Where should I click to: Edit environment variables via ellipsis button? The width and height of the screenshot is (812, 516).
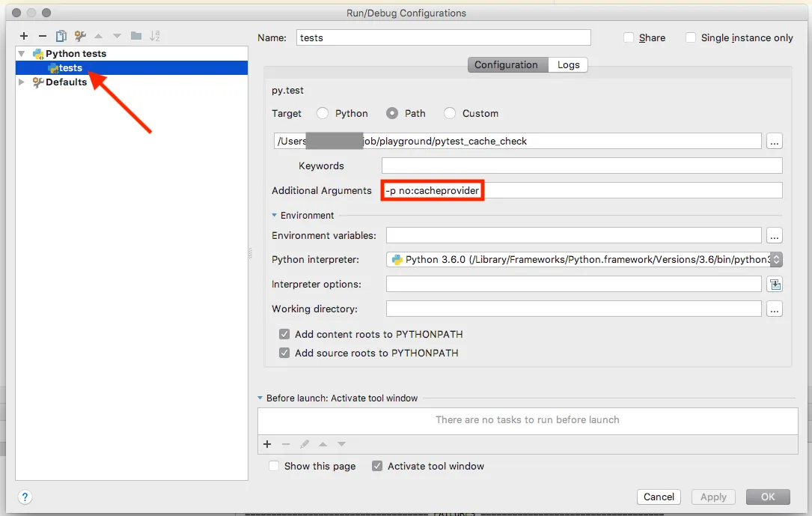[774, 236]
